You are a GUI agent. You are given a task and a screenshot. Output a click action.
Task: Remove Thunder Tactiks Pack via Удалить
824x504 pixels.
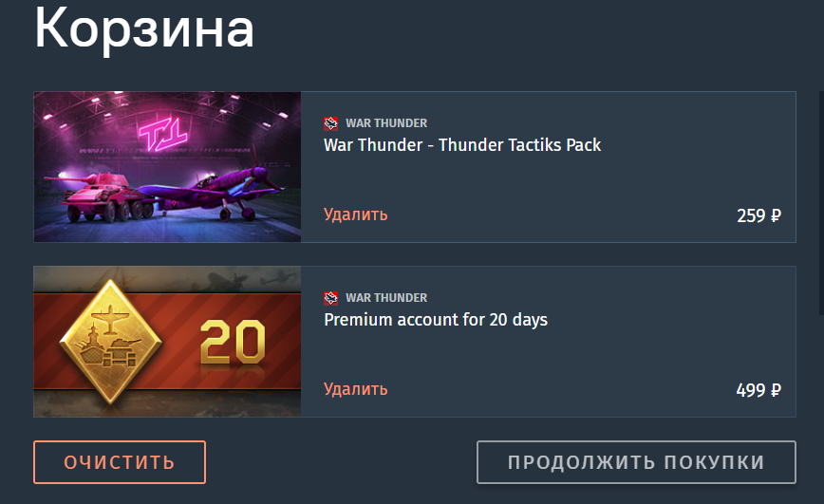click(x=356, y=215)
